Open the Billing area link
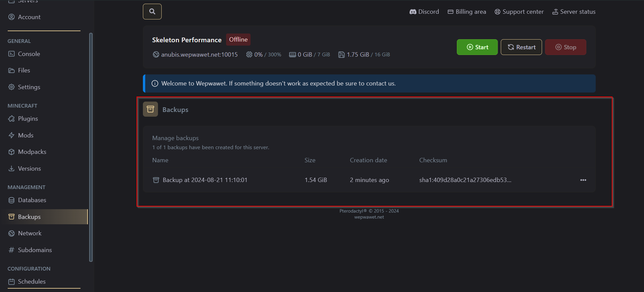This screenshot has height=292, width=644. click(467, 12)
